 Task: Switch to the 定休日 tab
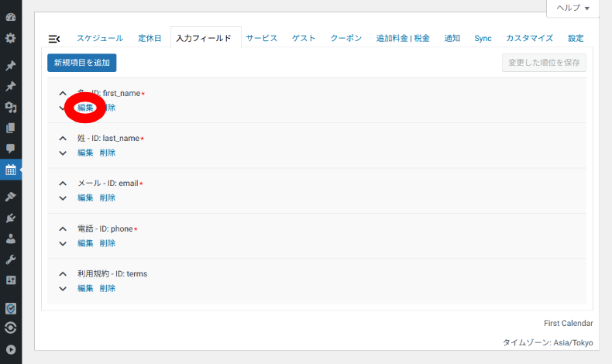[150, 38]
